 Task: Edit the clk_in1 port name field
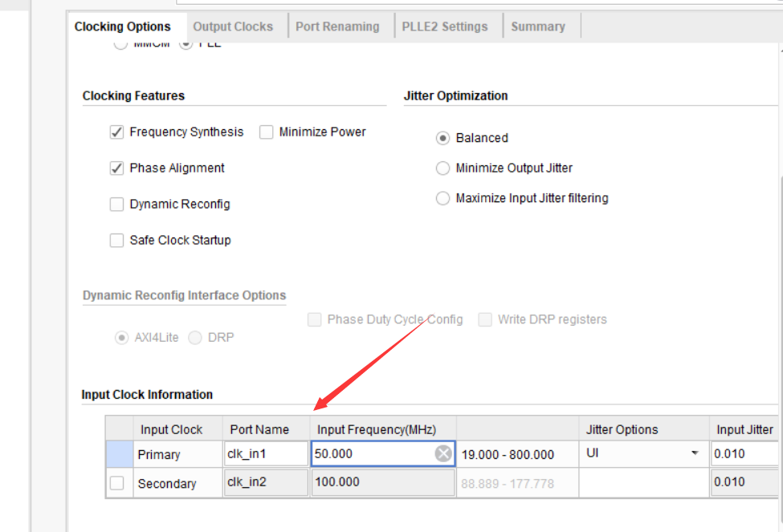[266, 453]
